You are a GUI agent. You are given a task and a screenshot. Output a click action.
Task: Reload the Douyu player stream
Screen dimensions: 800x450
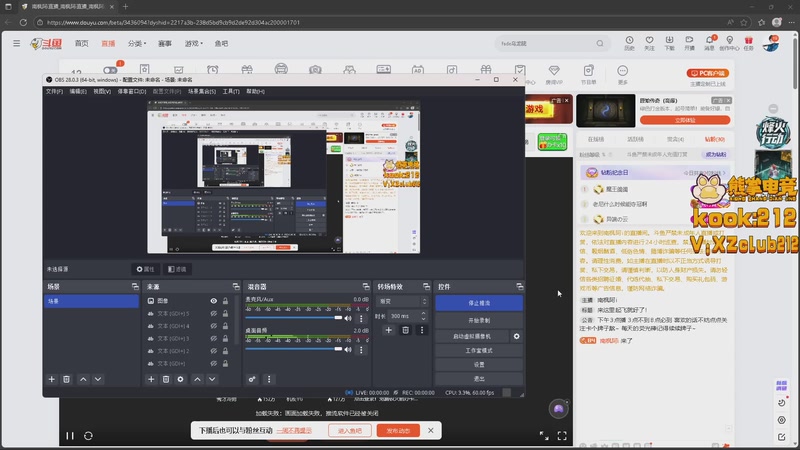(88, 436)
